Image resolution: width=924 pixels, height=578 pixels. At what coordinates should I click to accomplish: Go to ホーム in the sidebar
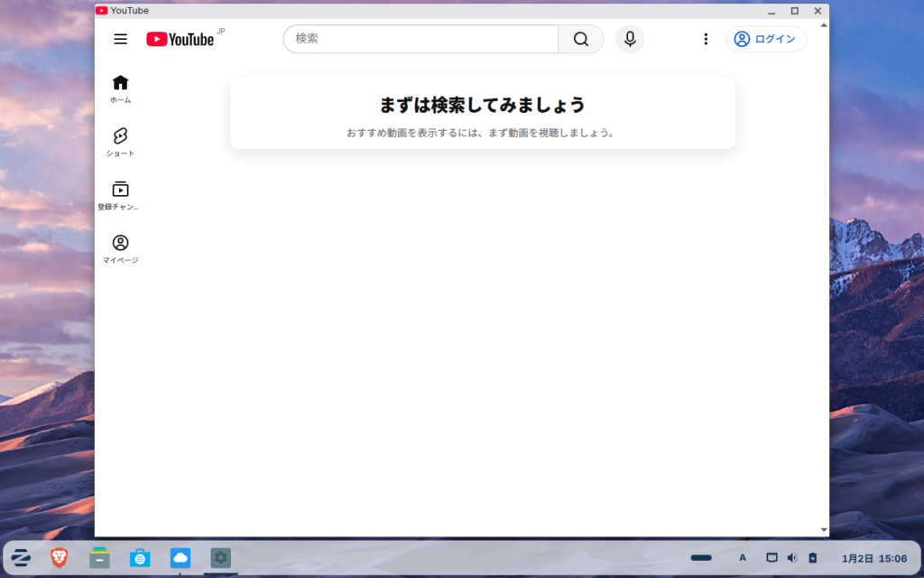(120, 89)
